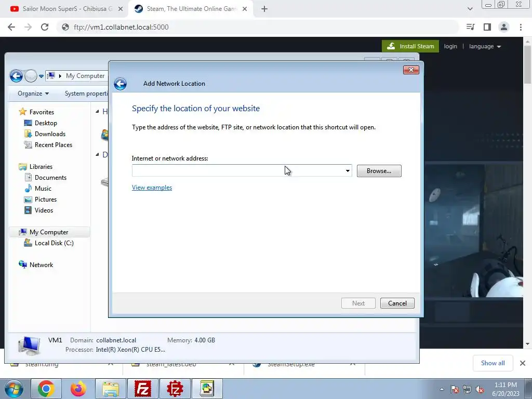Image resolution: width=532 pixels, height=399 pixels.
Task: Select Favorites in the navigation pane
Action: pos(42,112)
